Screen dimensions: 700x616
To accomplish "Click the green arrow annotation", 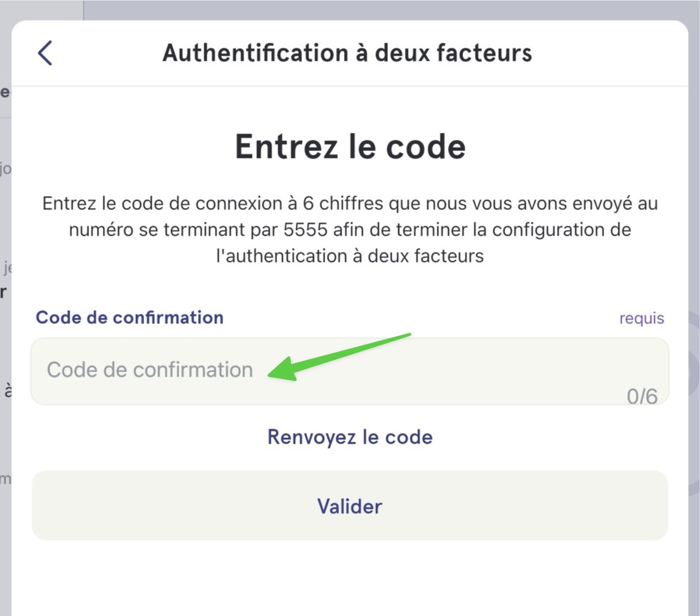I will (x=339, y=357).
